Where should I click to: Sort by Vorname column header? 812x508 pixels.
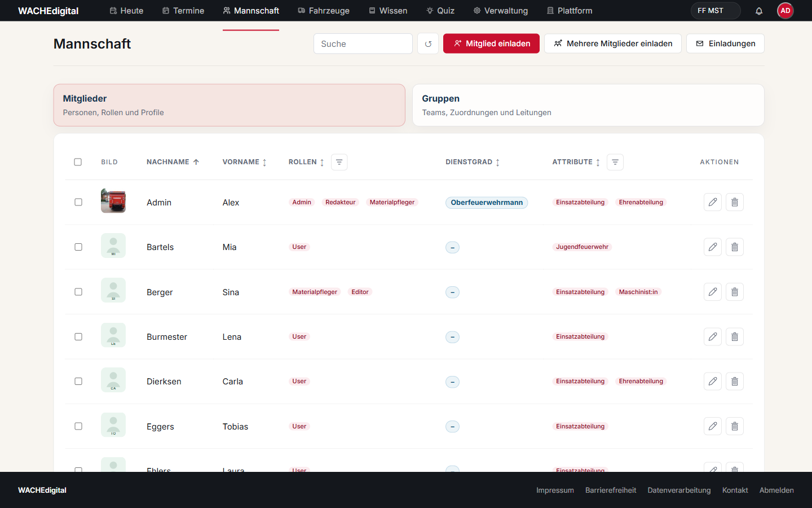pos(244,162)
